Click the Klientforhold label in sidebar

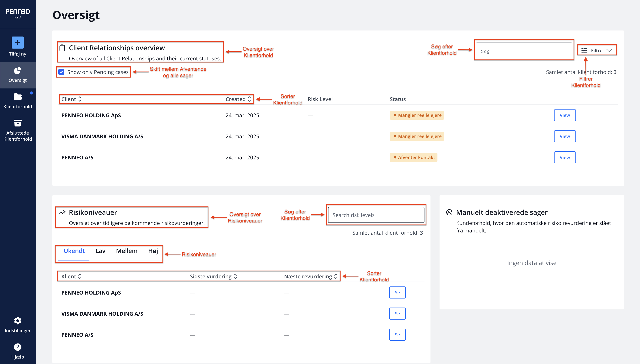point(18,107)
